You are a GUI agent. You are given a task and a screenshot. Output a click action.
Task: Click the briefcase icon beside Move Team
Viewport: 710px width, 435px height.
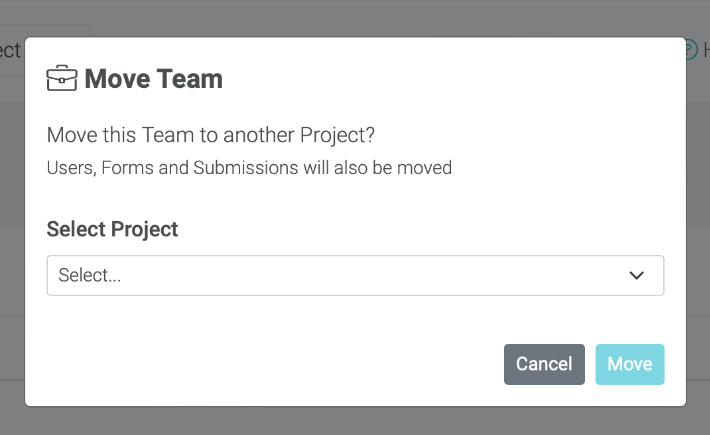62,78
